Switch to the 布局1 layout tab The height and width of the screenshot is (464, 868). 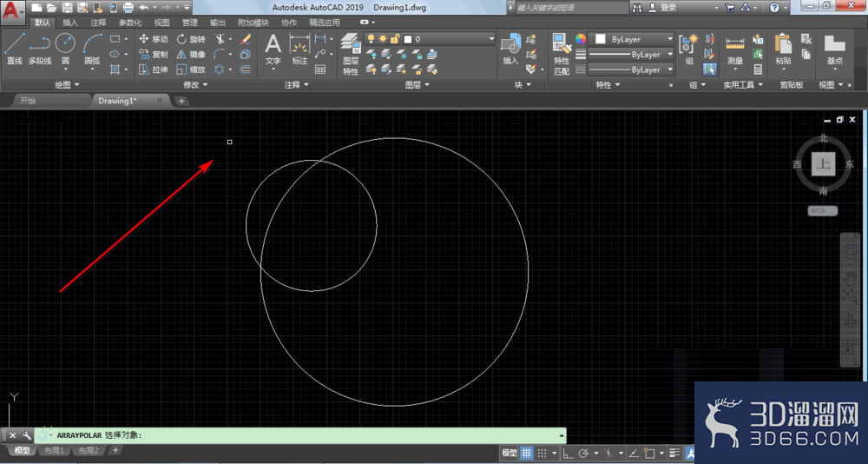point(54,451)
